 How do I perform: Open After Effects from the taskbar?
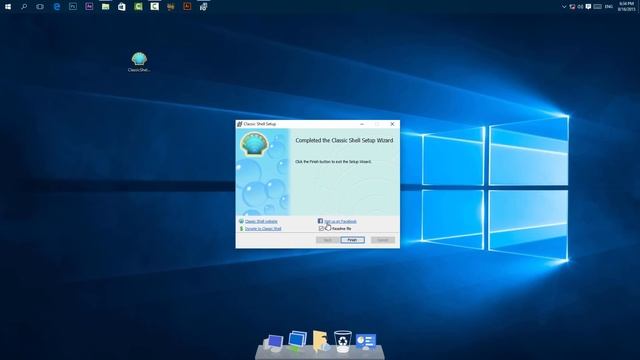[x=89, y=7]
